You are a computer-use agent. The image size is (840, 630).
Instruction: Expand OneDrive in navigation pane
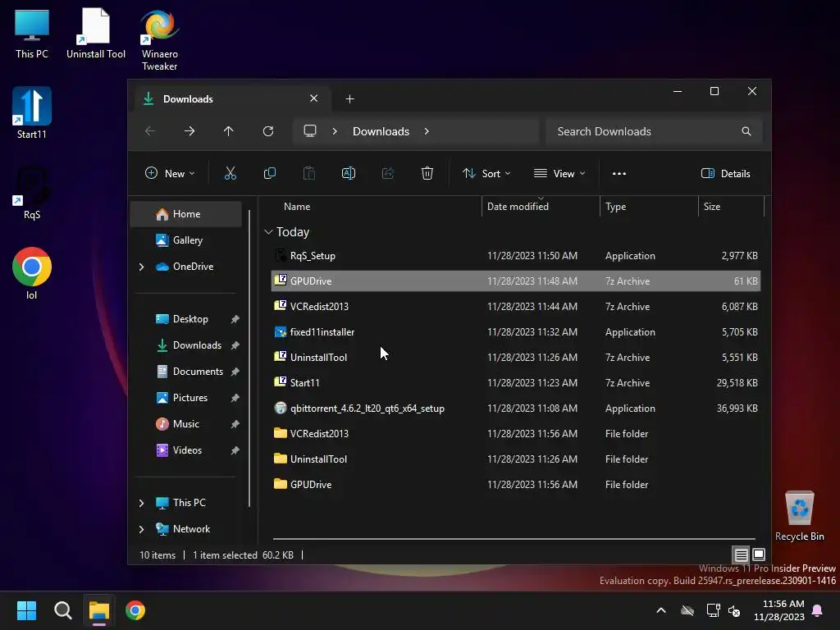pos(141,267)
